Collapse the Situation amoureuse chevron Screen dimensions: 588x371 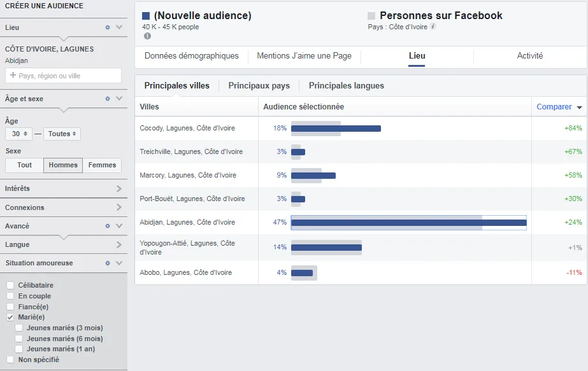click(x=119, y=263)
